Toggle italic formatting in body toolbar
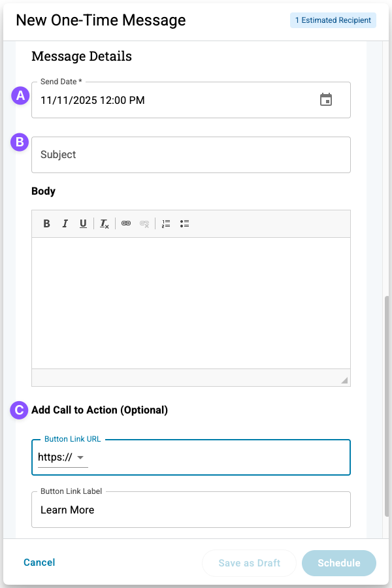This screenshot has width=392, height=588. tap(65, 223)
